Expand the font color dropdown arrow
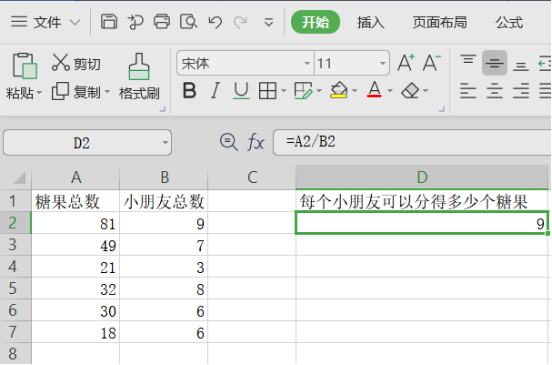Viewport: 552px width, 365px height. (390, 91)
